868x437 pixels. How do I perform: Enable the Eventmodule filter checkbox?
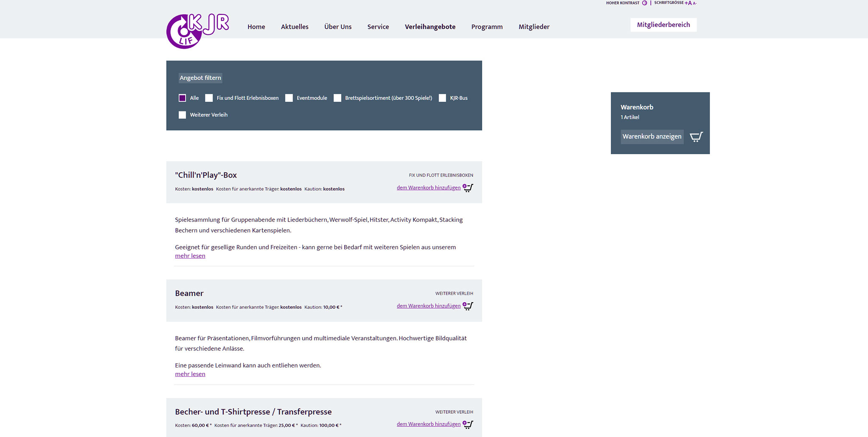click(x=289, y=98)
